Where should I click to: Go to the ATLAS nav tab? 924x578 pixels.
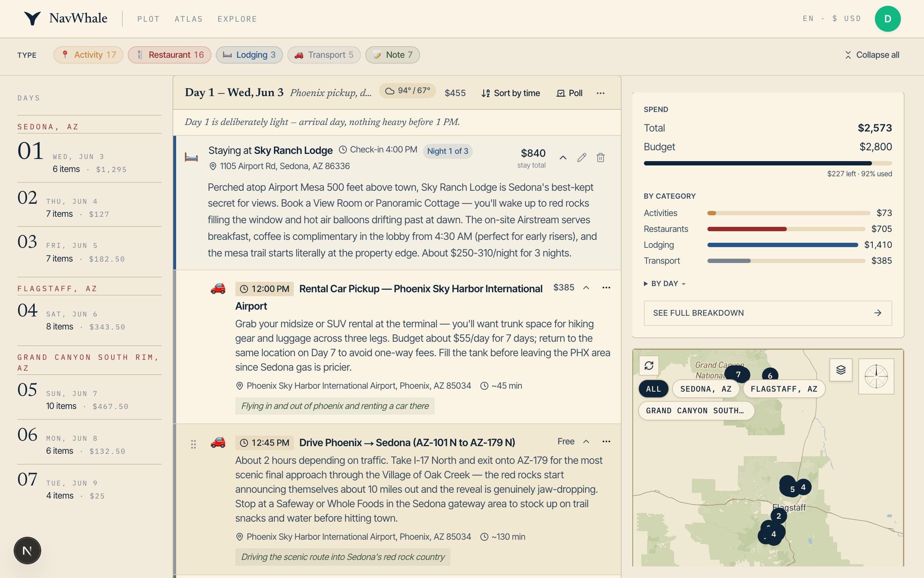[x=189, y=19]
